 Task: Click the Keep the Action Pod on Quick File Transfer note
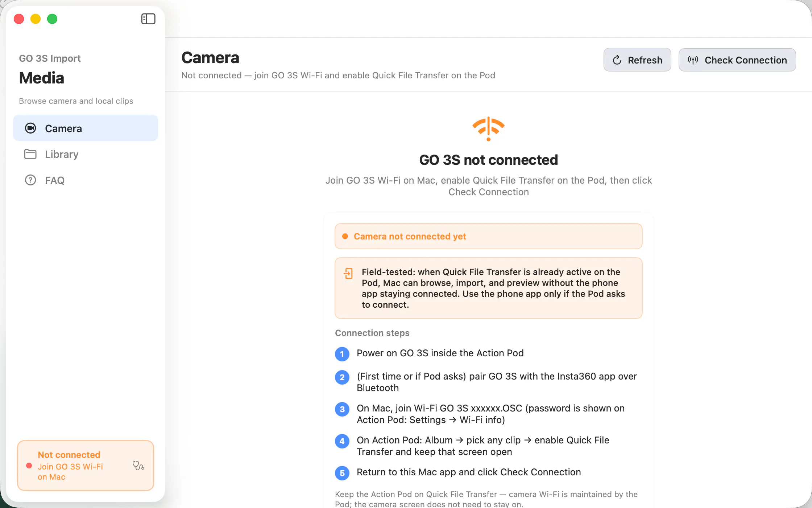[x=486, y=499]
